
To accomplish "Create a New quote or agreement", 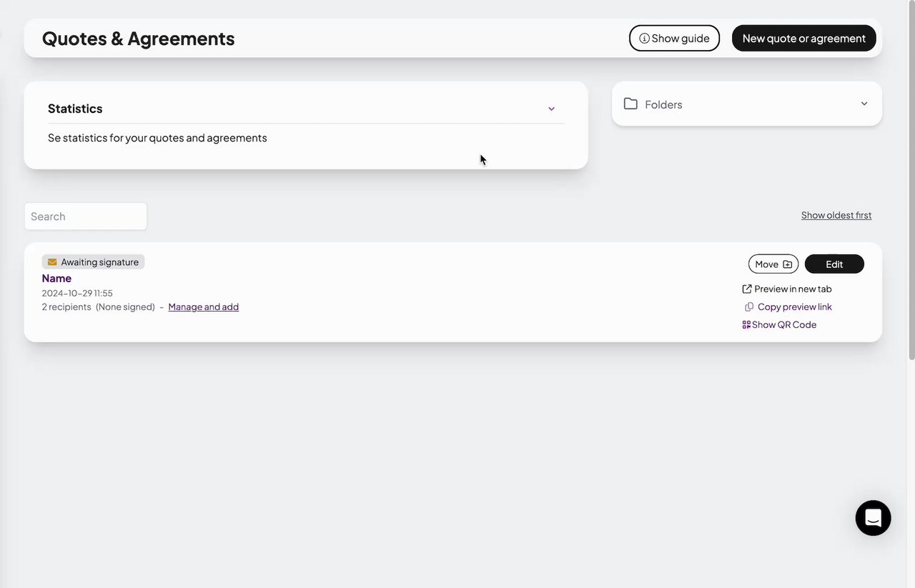I will coord(803,39).
